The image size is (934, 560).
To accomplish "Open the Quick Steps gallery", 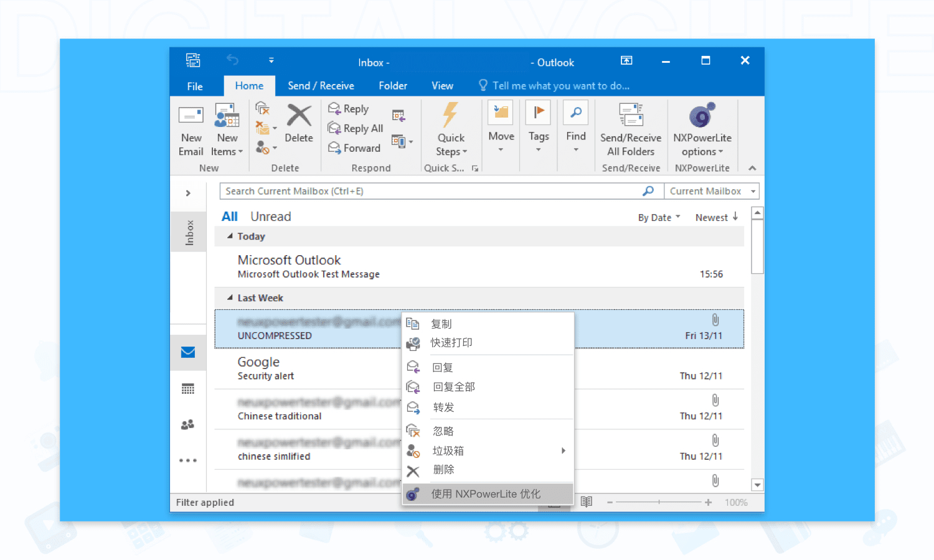I will [451, 130].
